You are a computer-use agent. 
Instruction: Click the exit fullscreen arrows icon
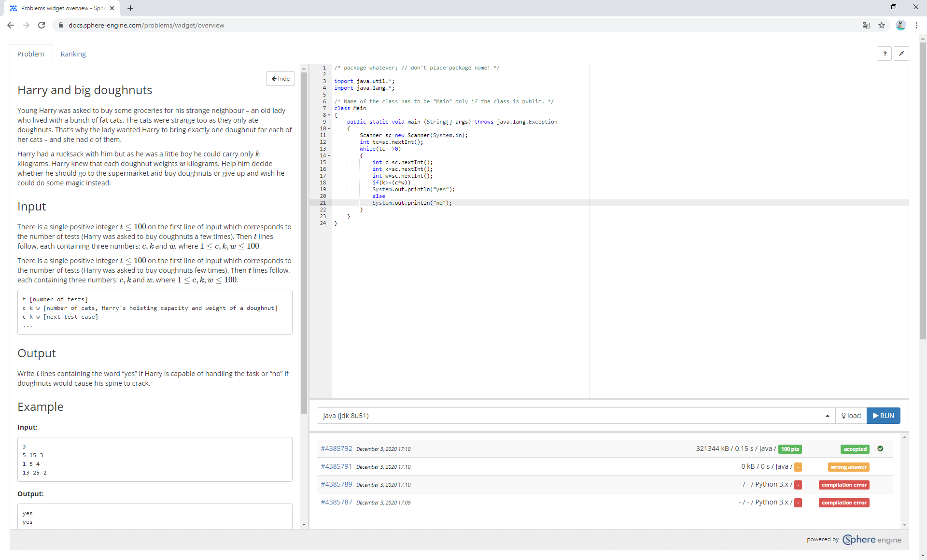pos(902,54)
